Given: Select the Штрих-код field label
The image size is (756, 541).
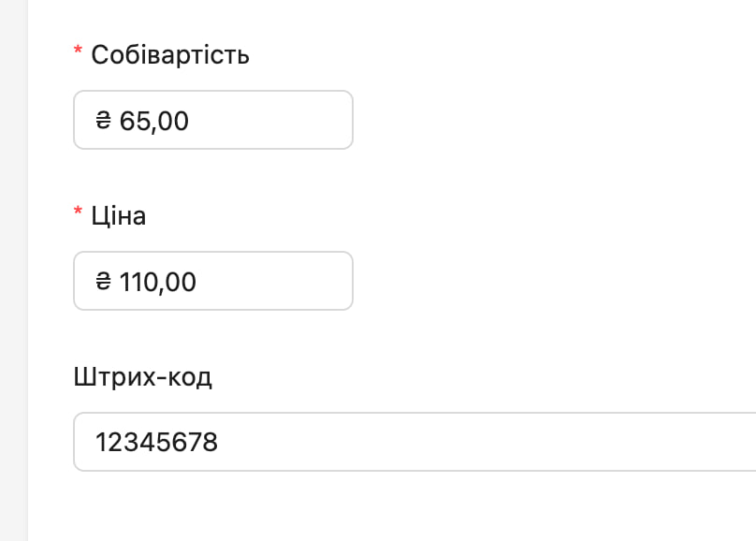Looking at the screenshot, I should [143, 376].
